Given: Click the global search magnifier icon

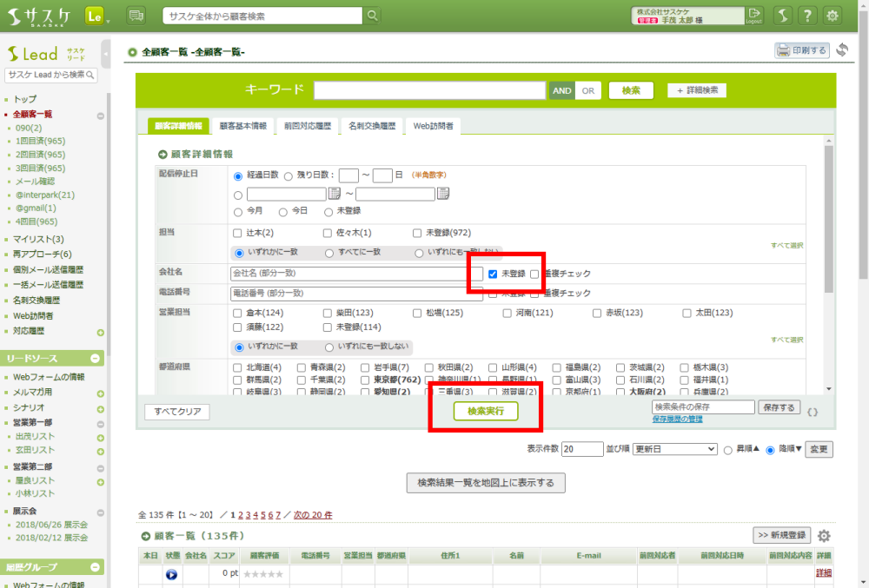Looking at the screenshot, I should (372, 16).
